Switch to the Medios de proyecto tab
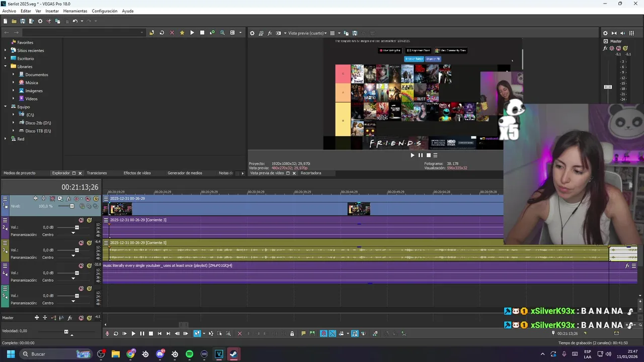 [20, 173]
